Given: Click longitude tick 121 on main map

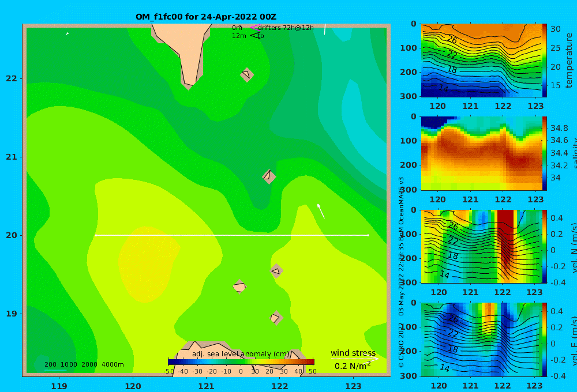Looking at the screenshot, I should 206,386.
